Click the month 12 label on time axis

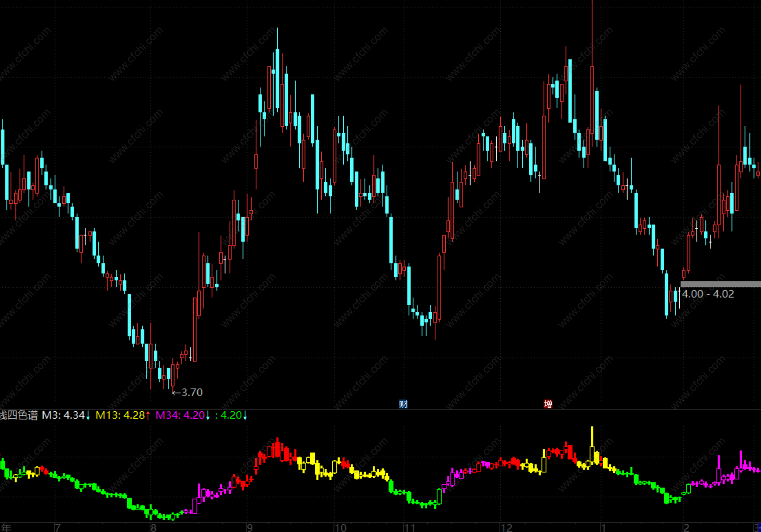pyautogui.click(x=506, y=527)
